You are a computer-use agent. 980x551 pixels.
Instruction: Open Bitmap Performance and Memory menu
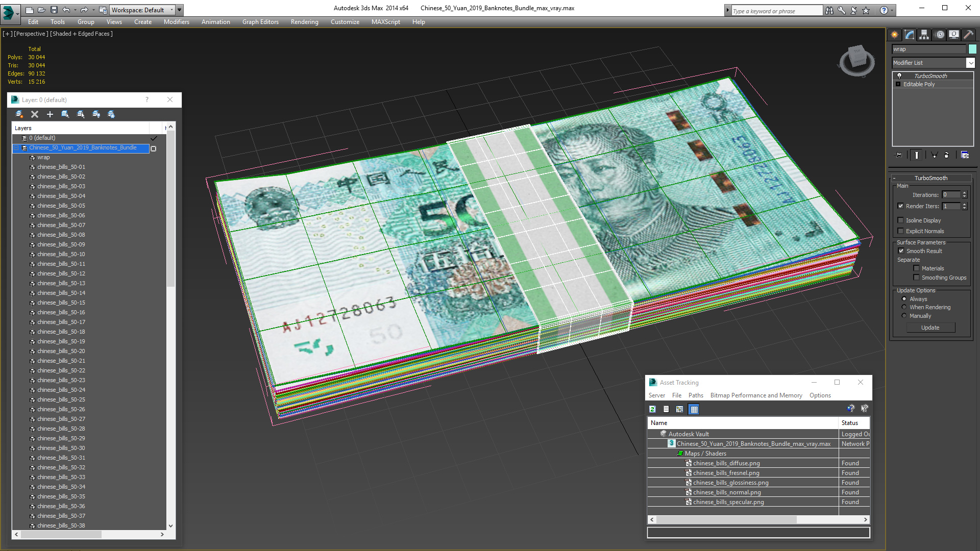click(756, 395)
